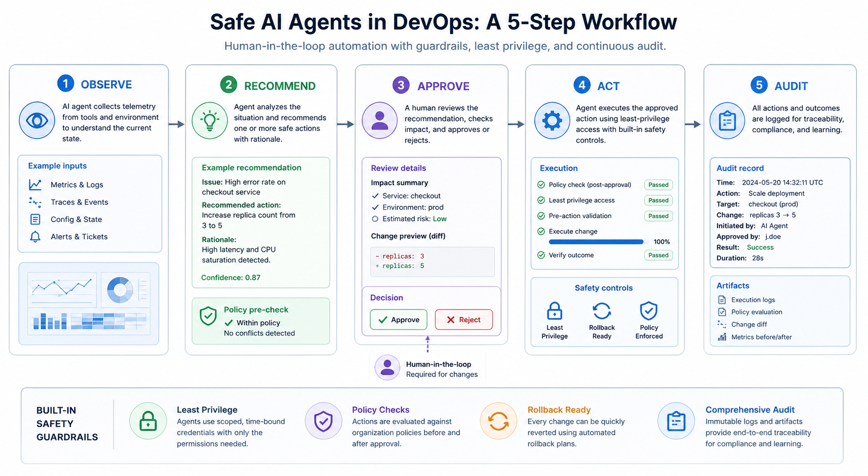Click the Passed badge for Verify outcome
The height and width of the screenshot is (476, 868).
click(658, 255)
